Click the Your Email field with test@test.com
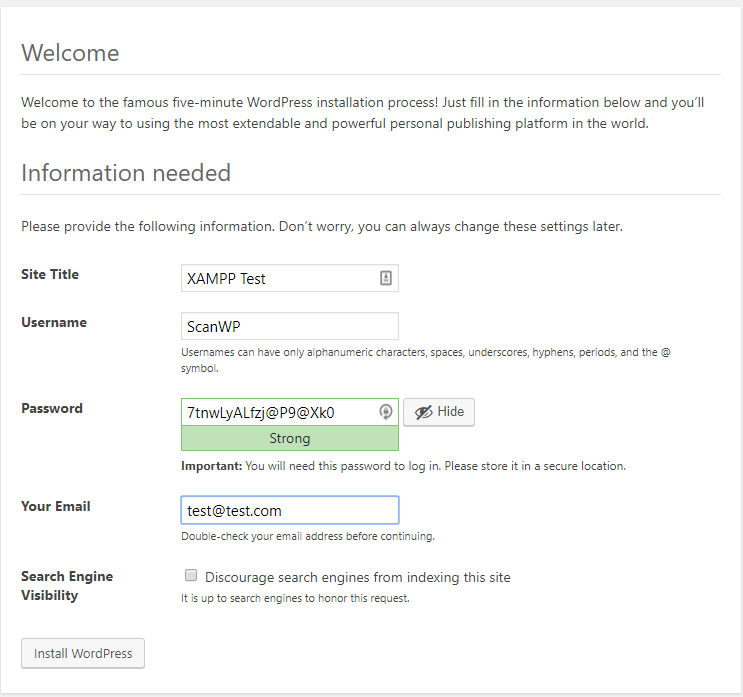 [290, 510]
